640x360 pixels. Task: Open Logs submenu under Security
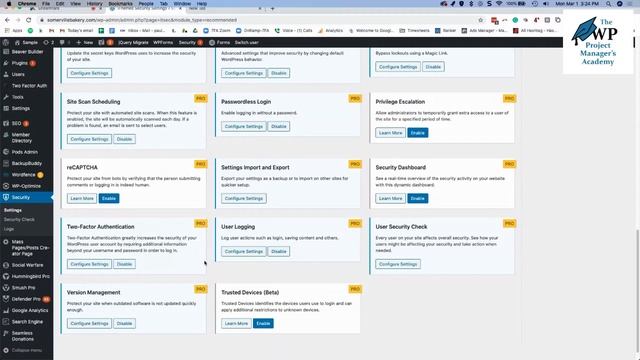click(9, 229)
